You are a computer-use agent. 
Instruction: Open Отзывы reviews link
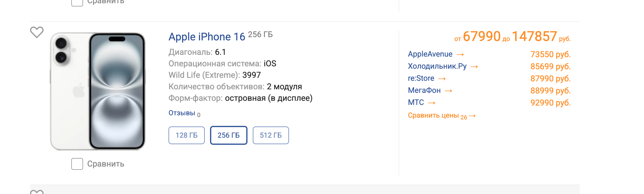[182, 113]
